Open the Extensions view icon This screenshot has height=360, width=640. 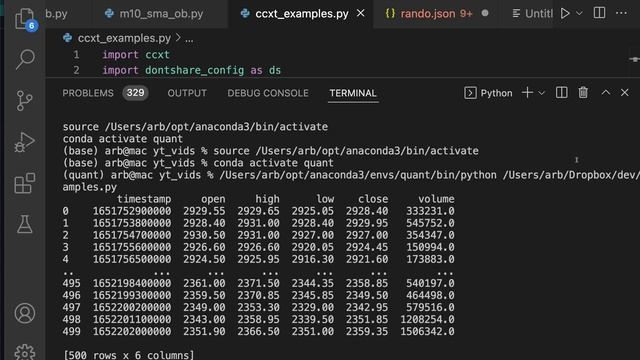pos(24,183)
